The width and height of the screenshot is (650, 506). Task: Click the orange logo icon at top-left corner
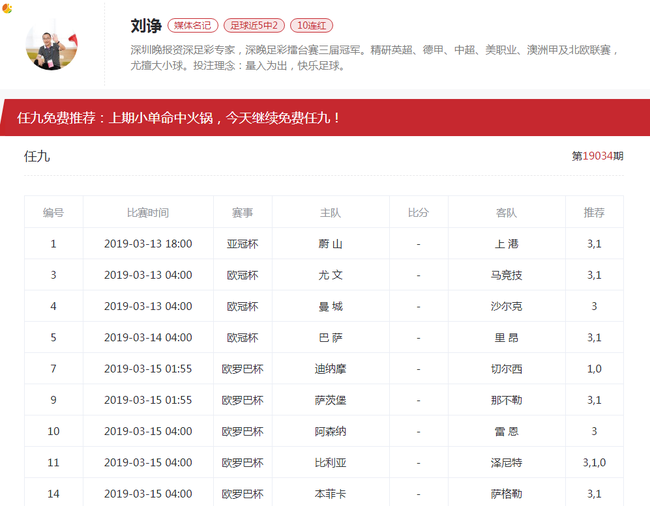pos(7,8)
